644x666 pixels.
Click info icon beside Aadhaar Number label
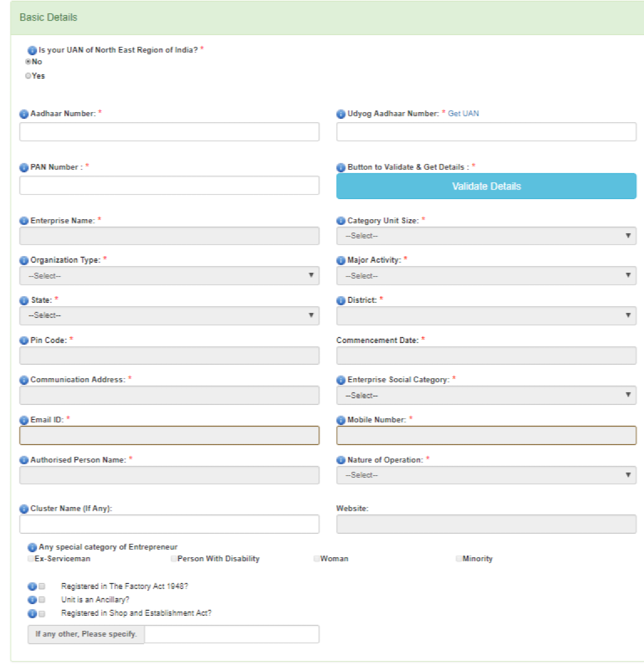pyautogui.click(x=24, y=114)
